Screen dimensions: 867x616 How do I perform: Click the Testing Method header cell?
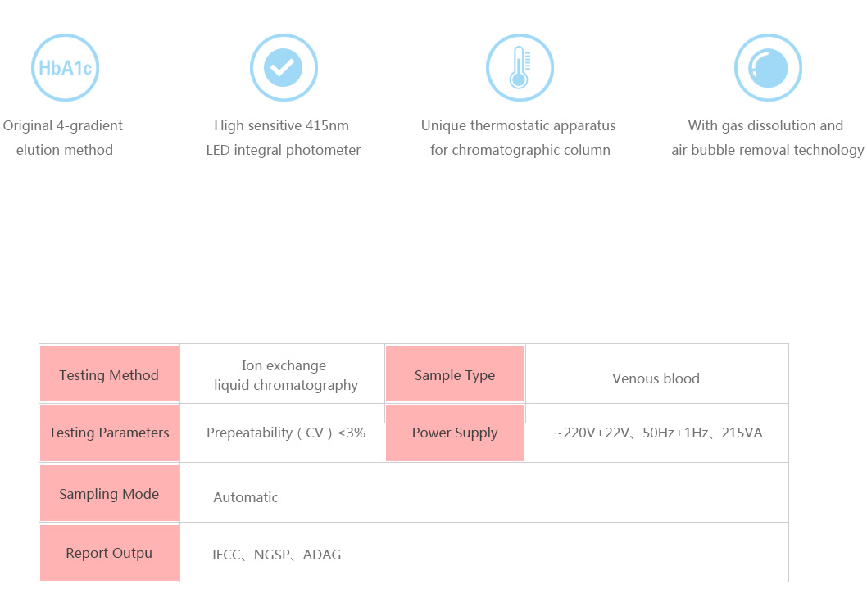pyautogui.click(x=110, y=374)
